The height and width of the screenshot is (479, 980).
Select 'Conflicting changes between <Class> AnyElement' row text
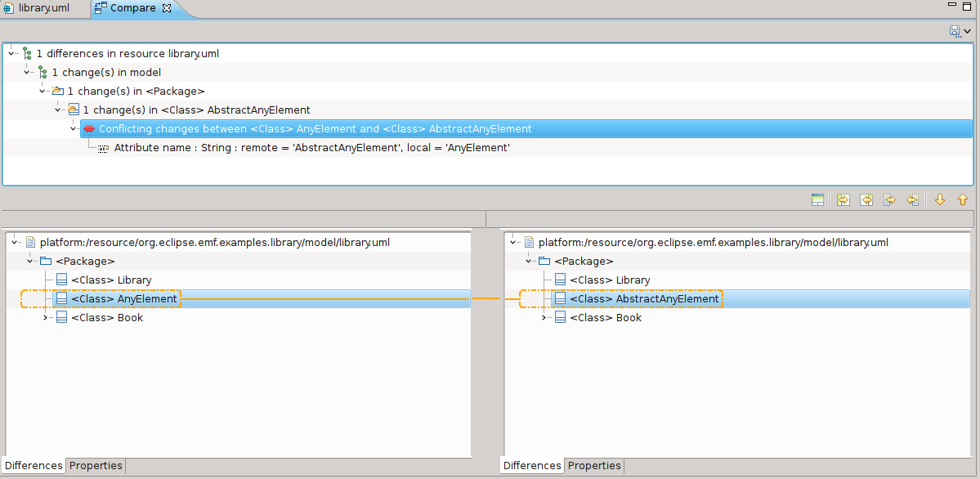[x=315, y=129]
